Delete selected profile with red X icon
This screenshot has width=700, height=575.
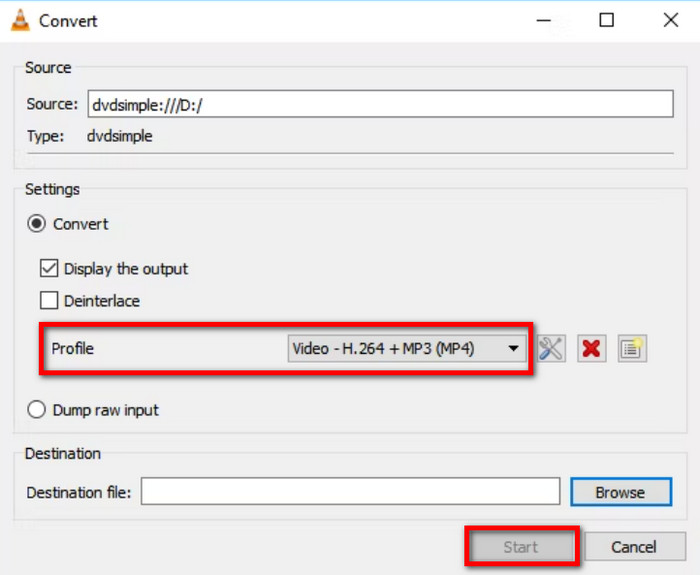point(592,349)
